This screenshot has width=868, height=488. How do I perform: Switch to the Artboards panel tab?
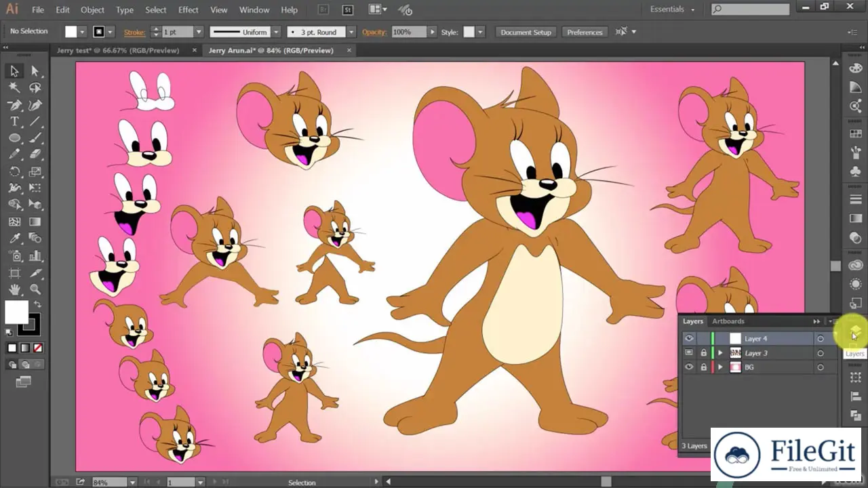[x=728, y=321]
